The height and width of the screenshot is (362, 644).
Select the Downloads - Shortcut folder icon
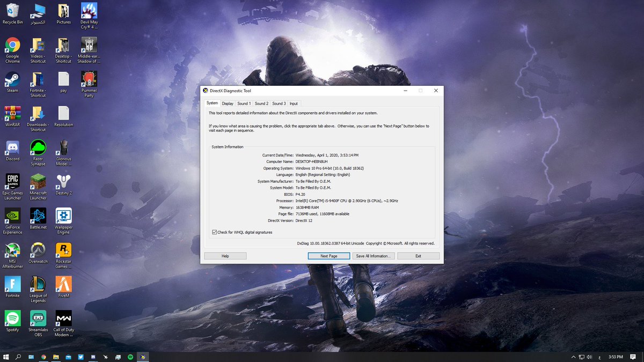[x=38, y=119]
